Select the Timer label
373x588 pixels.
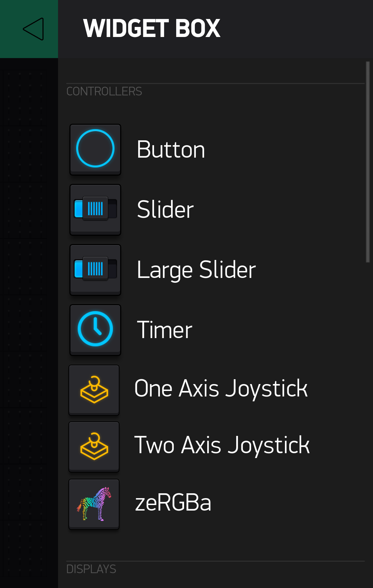[x=164, y=330]
